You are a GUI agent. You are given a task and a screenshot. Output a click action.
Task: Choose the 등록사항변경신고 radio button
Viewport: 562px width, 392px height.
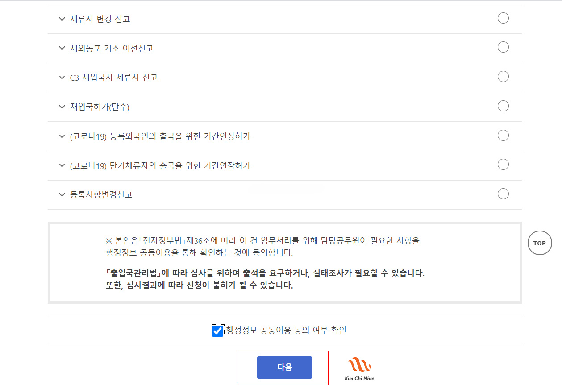pyautogui.click(x=503, y=194)
